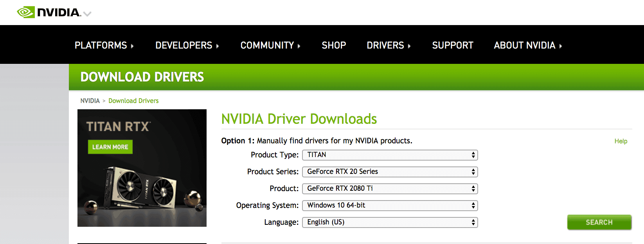
Task: Click the Download Drivers breadcrumb link
Action: tap(133, 101)
